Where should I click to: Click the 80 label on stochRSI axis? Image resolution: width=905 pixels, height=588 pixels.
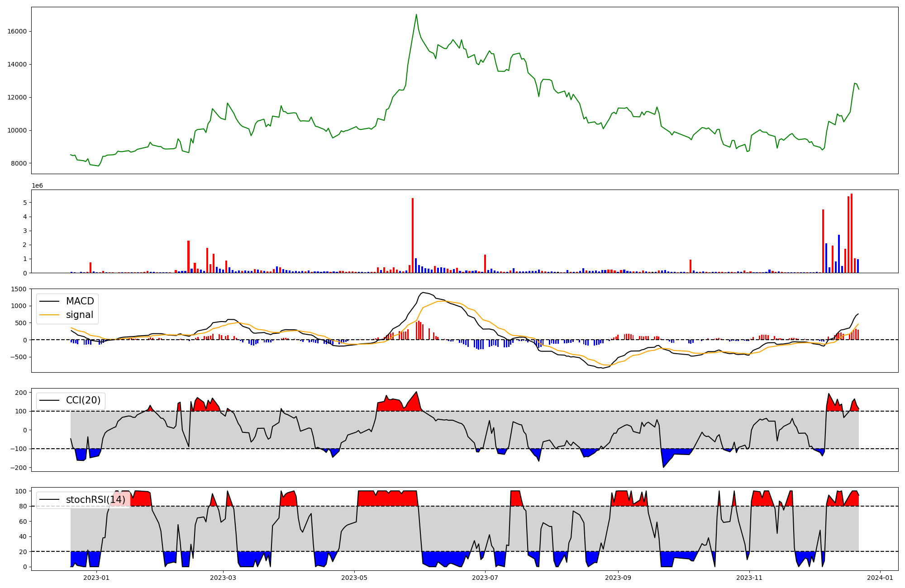tap(23, 506)
